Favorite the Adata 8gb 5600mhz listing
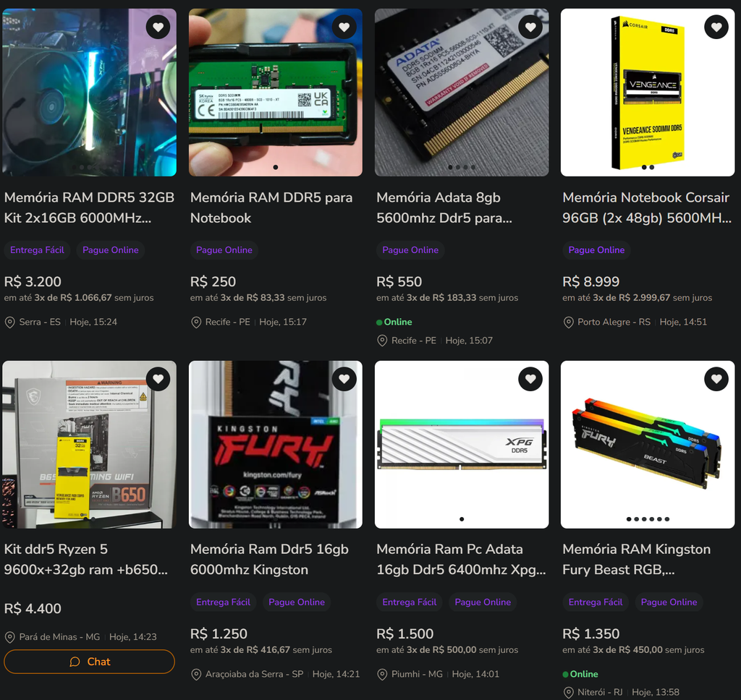The image size is (741, 700). click(x=530, y=27)
